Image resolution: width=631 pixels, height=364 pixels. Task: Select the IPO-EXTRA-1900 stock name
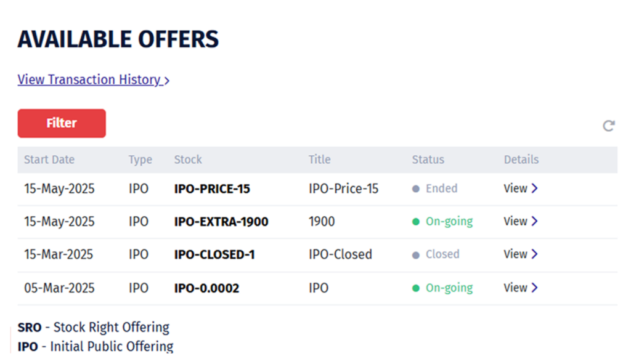[221, 222]
